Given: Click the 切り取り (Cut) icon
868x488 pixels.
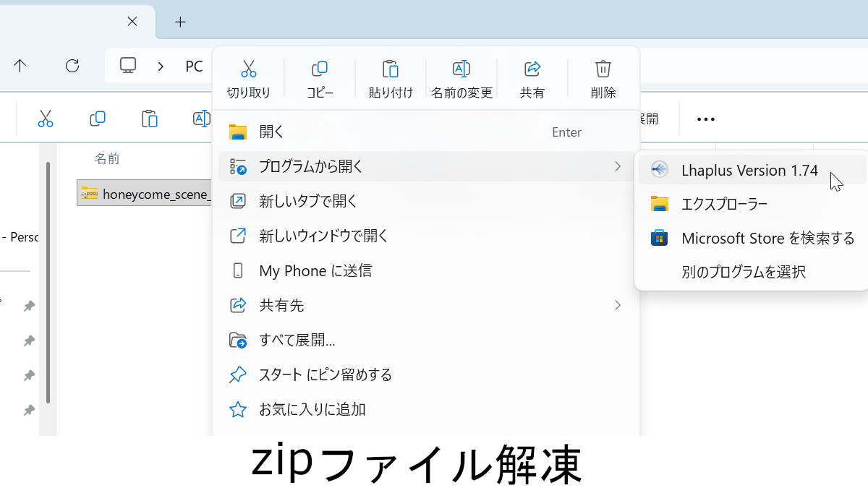Looking at the screenshot, I should coord(248,69).
